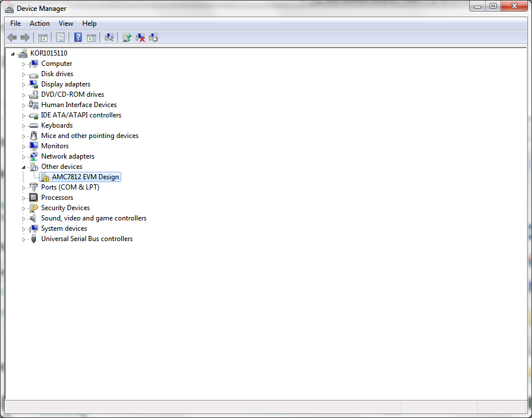
Task: Expand the Processors node arrow
Action: 23,198
